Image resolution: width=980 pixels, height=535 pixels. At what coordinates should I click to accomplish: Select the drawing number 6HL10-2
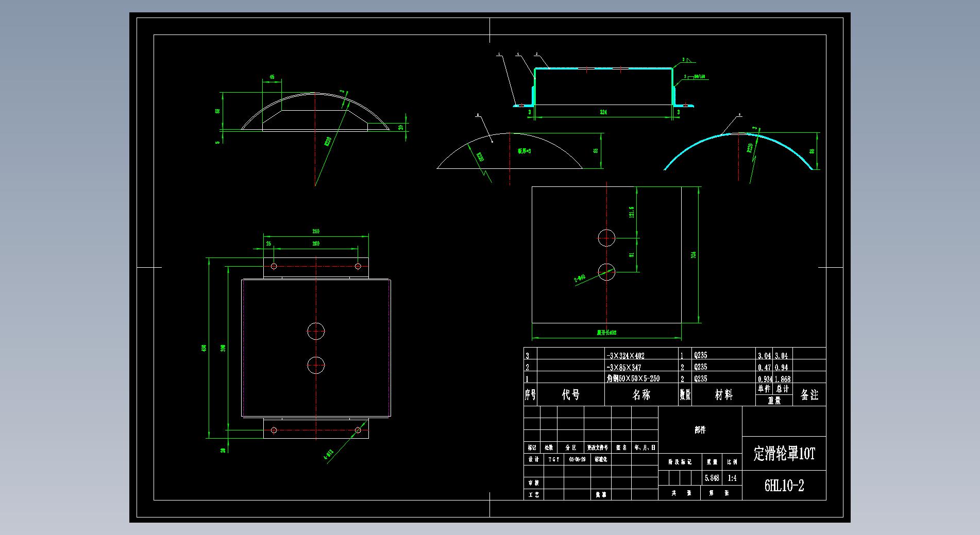click(784, 486)
